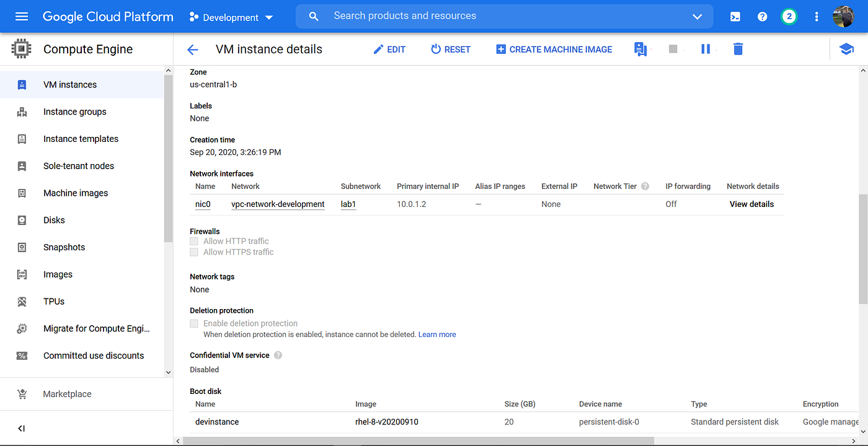Click CREATE MACHINE IMAGE button
The width and height of the screenshot is (868, 446).
tap(554, 50)
